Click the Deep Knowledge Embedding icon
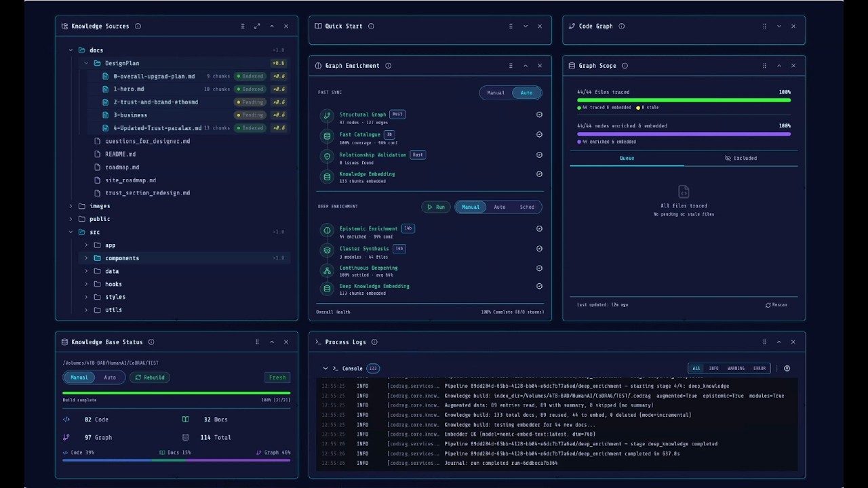Viewport: 868px width, 488px height. click(327, 288)
